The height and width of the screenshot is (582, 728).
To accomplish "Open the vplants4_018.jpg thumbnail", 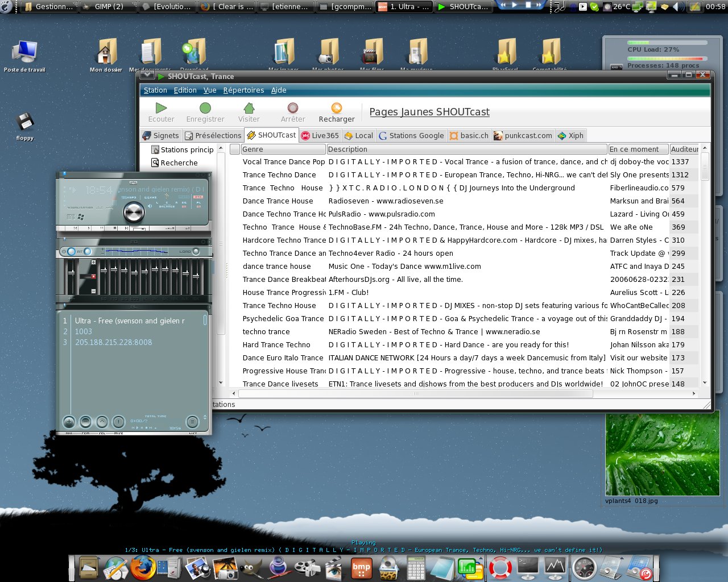I will (662, 454).
